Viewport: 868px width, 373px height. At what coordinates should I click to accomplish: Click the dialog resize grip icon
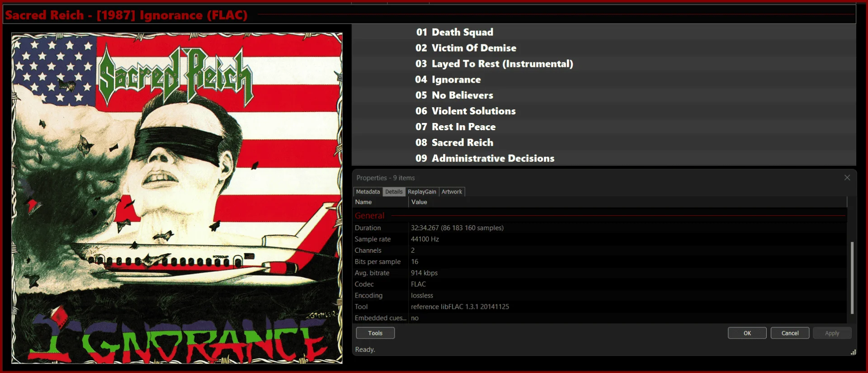(853, 352)
